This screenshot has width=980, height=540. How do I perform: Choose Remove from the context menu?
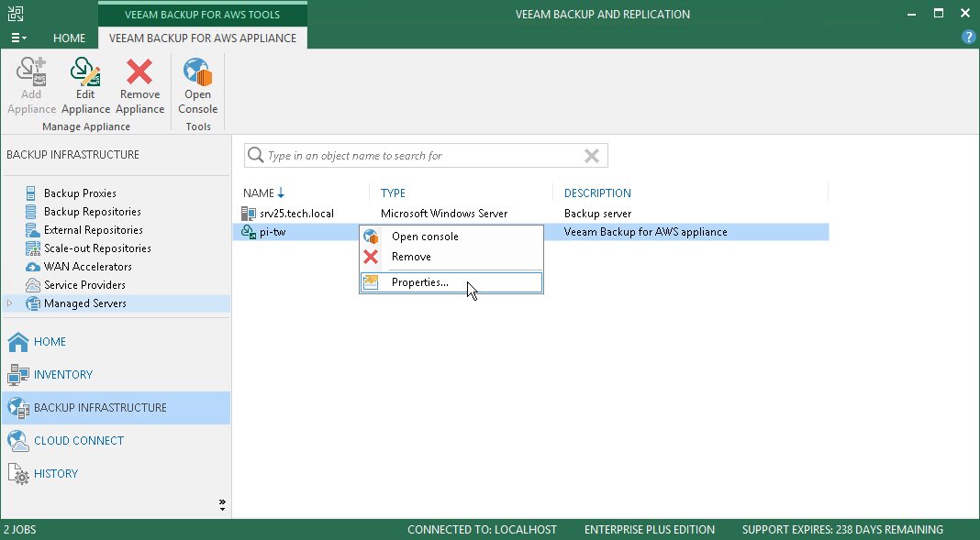pos(411,257)
